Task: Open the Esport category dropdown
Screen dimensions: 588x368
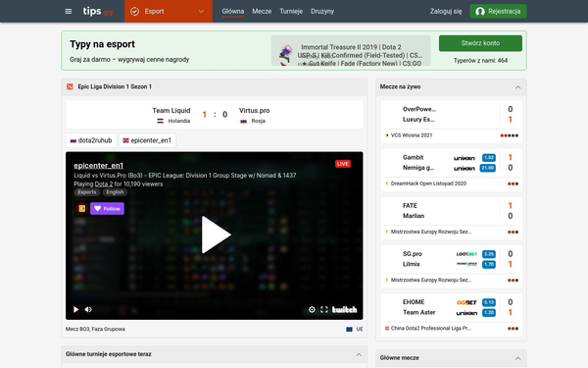Action: [x=169, y=11]
